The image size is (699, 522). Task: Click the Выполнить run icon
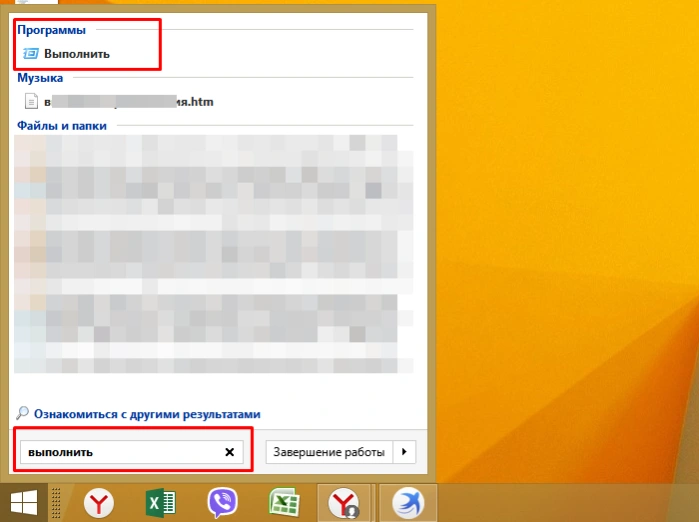tap(31, 53)
